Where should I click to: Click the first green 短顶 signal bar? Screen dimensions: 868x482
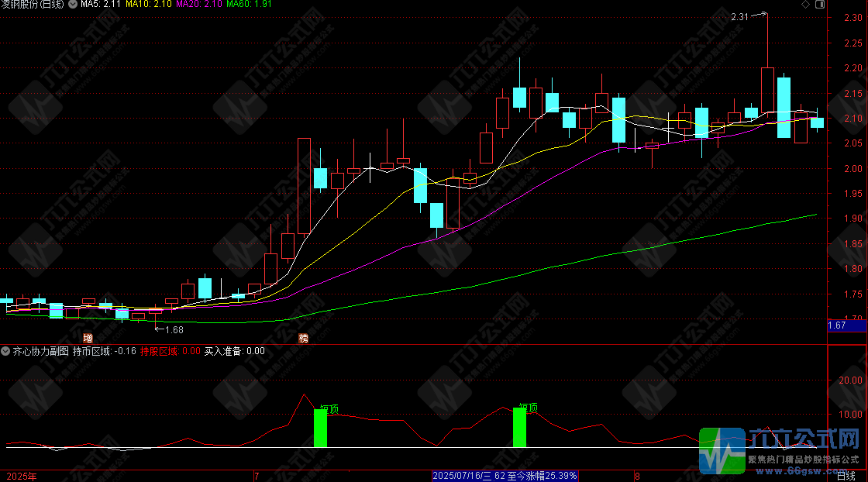coord(320,428)
